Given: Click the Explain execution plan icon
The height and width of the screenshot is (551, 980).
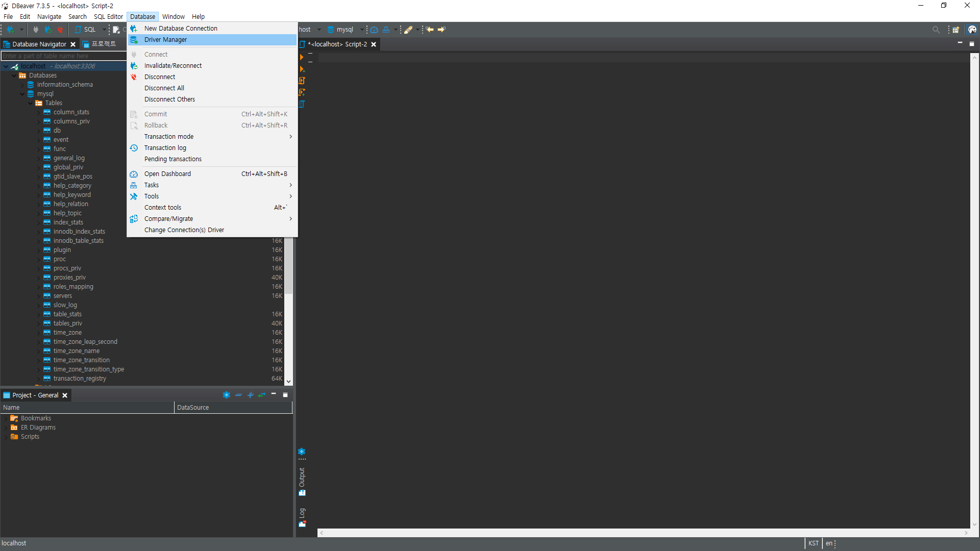Looking at the screenshot, I should coord(302,104).
